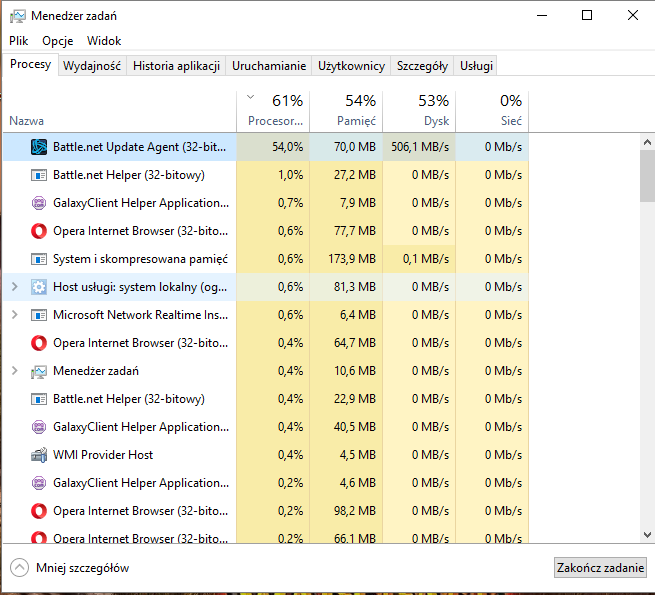Click the Battle.net Update Agent process icon
The image size is (655, 595).
39,147
